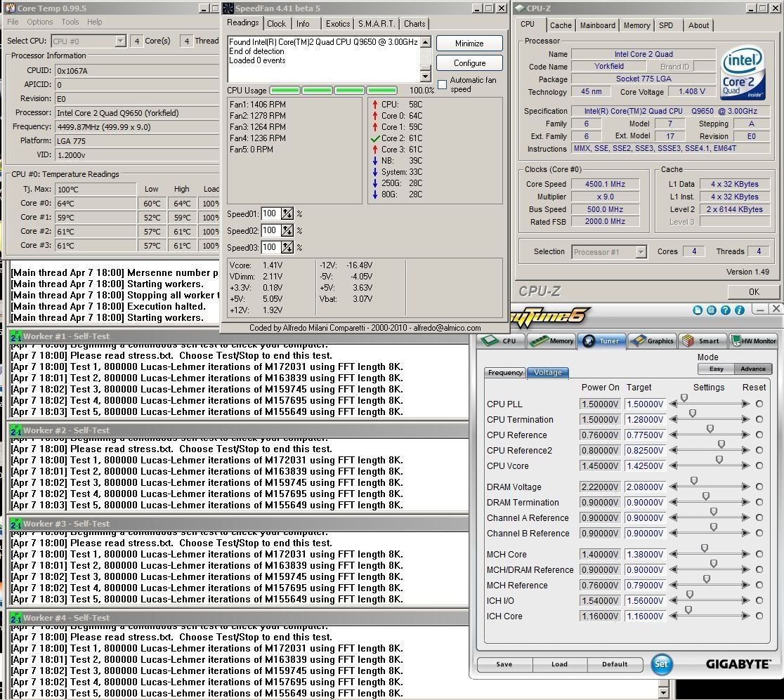Open the Select CPU dropdown in Core Temp

click(x=121, y=41)
